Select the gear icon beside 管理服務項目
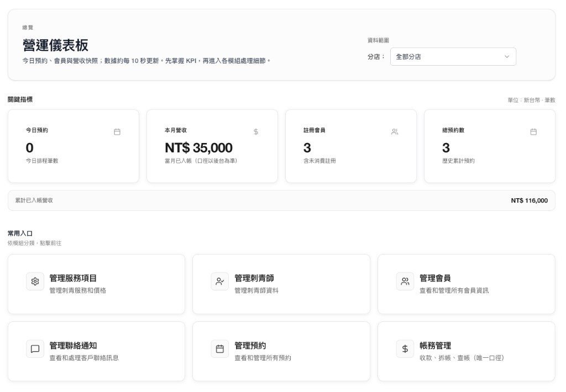Viewport: 566px width, 392px height. (x=35, y=282)
